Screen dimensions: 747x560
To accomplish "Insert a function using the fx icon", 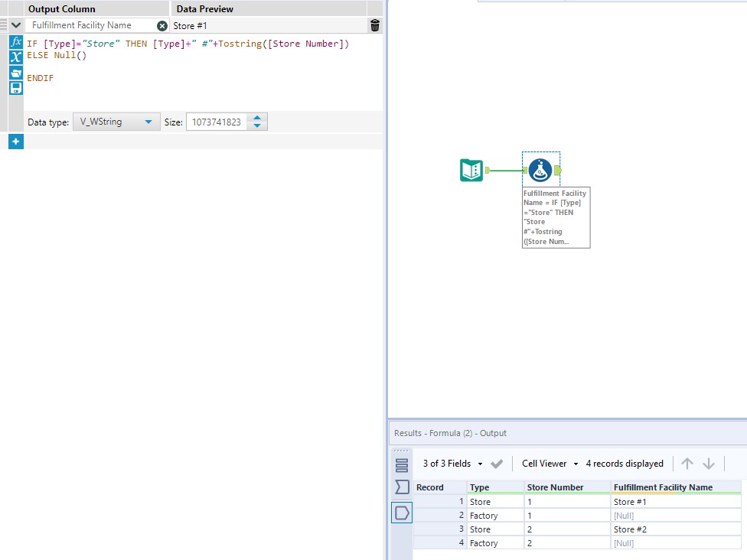I will (15, 44).
